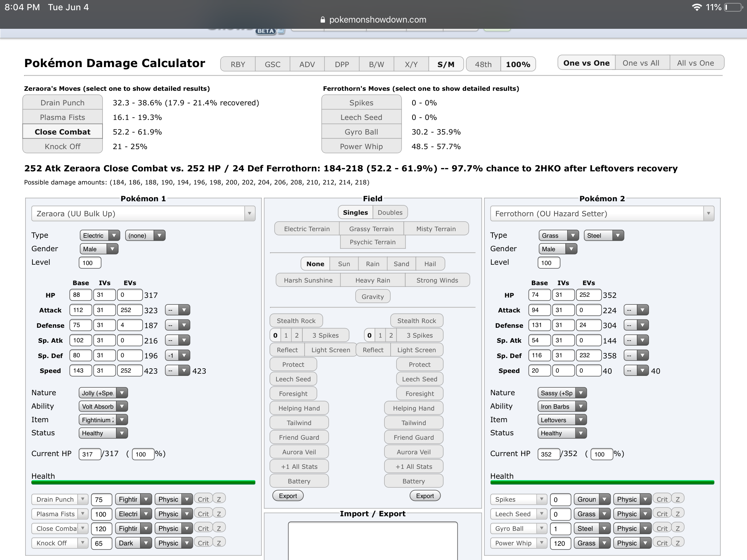This screenshot has height=560, width=747.
Task: Open Iron Barbs ability dropdown
Action: click(562, 406)
